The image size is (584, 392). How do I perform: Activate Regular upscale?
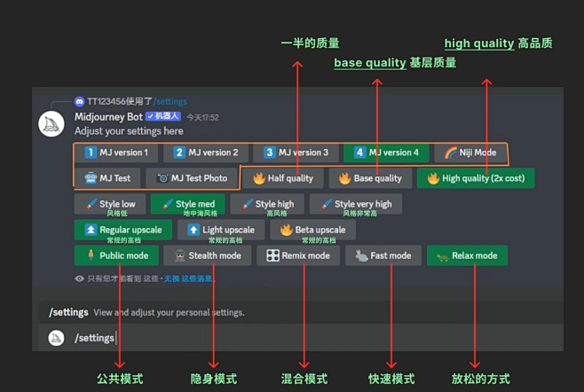[x=123, y=230]
